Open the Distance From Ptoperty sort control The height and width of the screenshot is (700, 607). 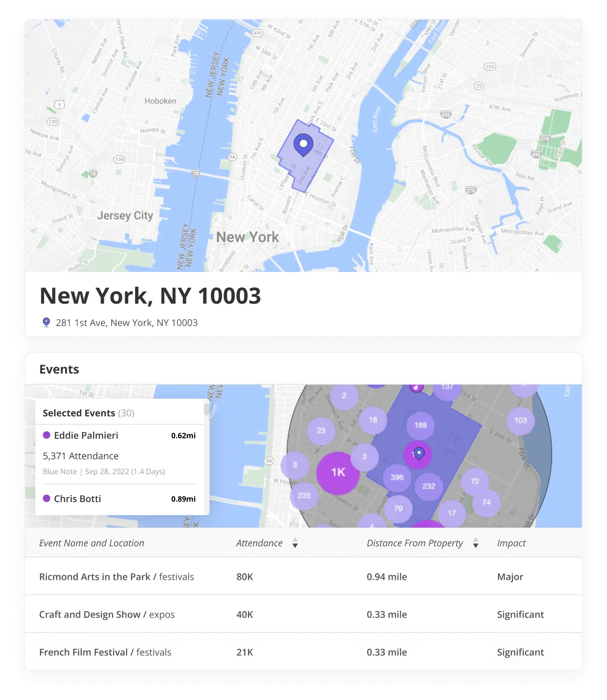(475, 543)
